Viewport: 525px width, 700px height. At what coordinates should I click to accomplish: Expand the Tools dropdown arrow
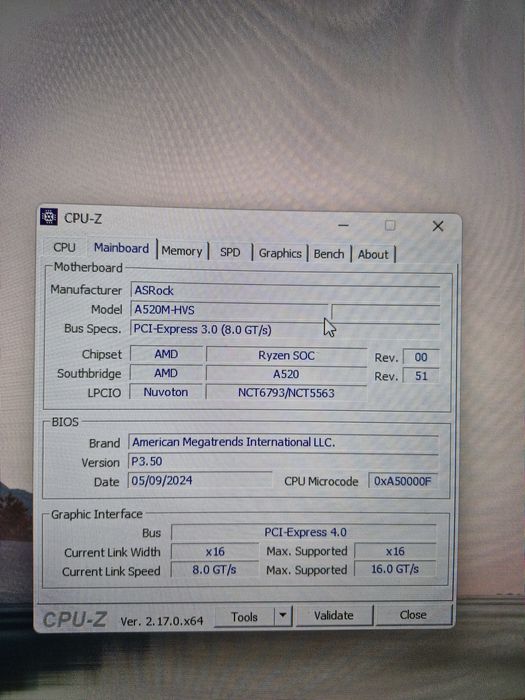coord(283,616)
